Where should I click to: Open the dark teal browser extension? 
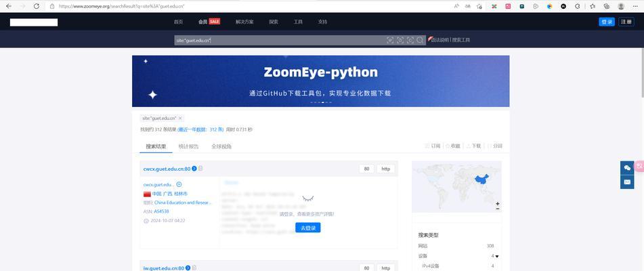click(x=522, y=6)
